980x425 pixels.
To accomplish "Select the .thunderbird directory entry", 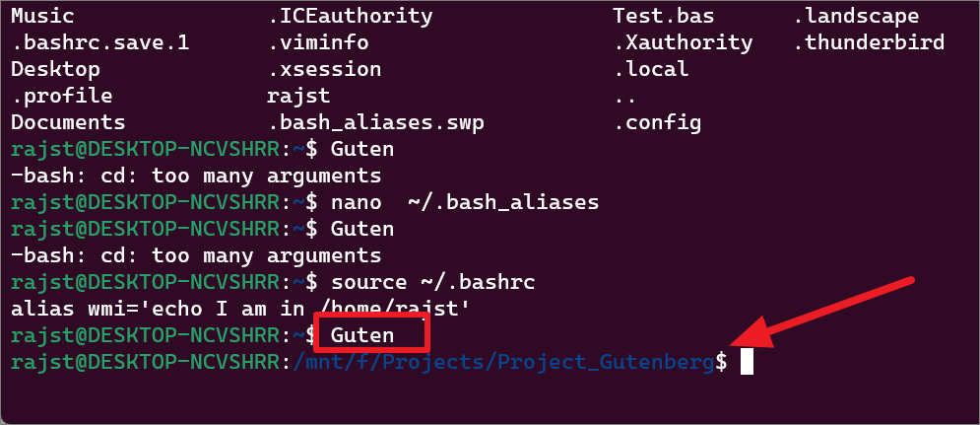I will [x=869, y=42].
